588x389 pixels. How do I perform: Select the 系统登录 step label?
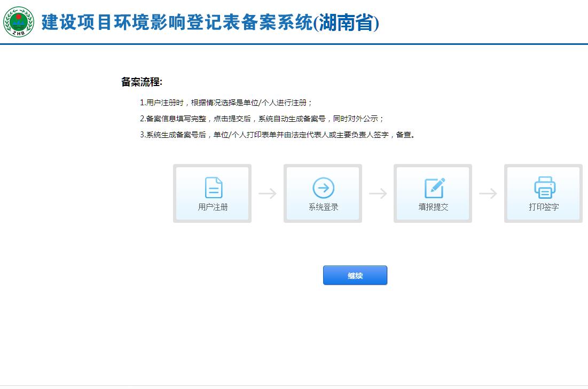click(323, 207)
